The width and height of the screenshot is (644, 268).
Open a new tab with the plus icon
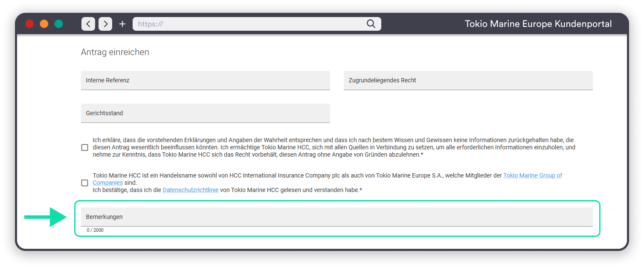[122, 24]
